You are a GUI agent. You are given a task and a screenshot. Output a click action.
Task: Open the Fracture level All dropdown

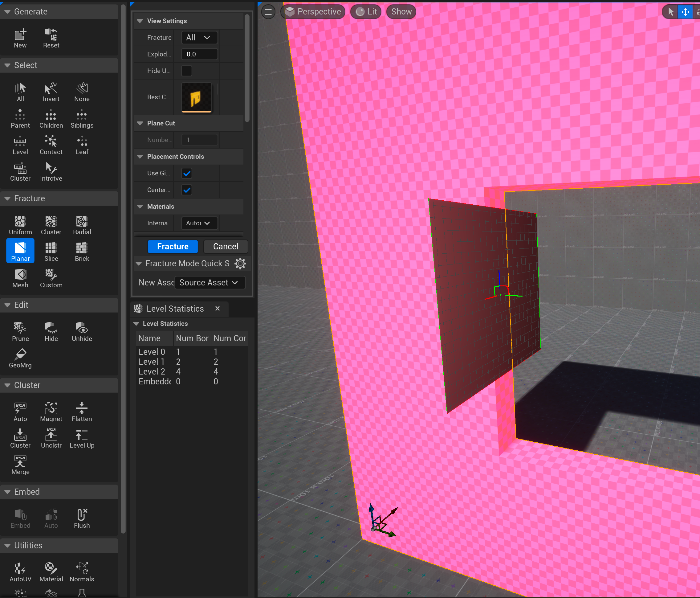199,38
